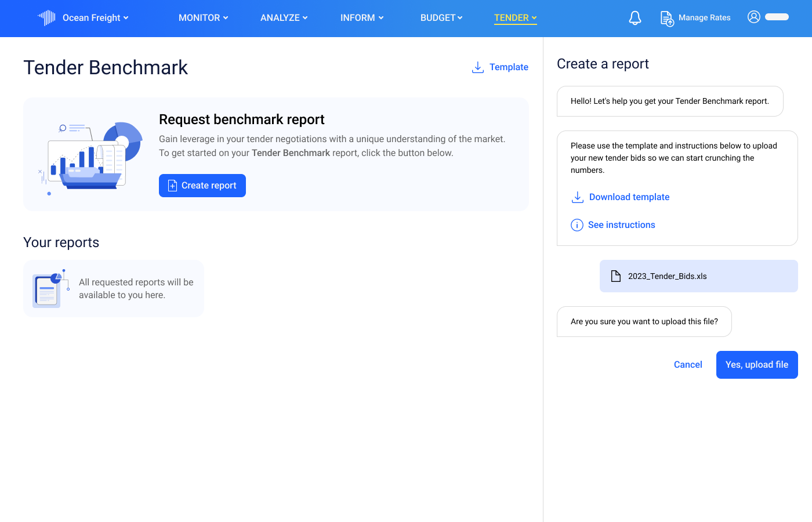Open the ANALYZE dropdown menu

(284, 17)
